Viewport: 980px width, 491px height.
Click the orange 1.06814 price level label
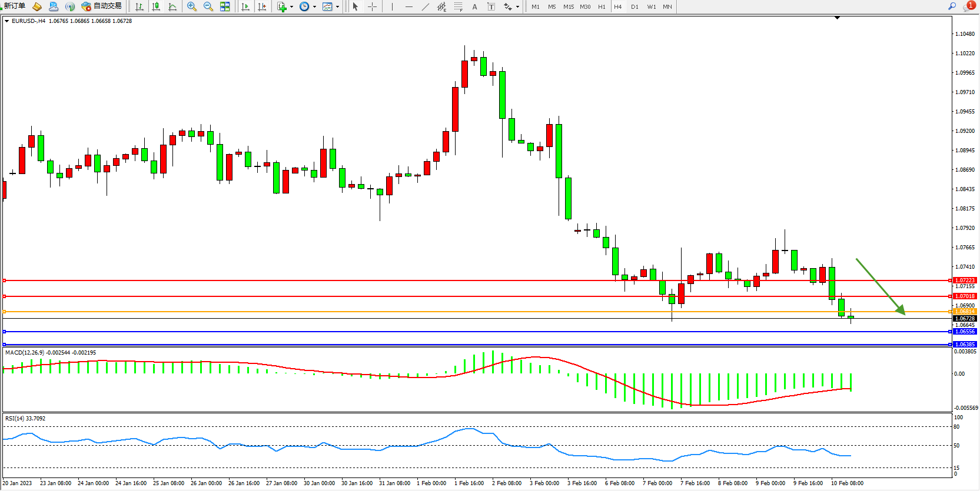[965, 312]
